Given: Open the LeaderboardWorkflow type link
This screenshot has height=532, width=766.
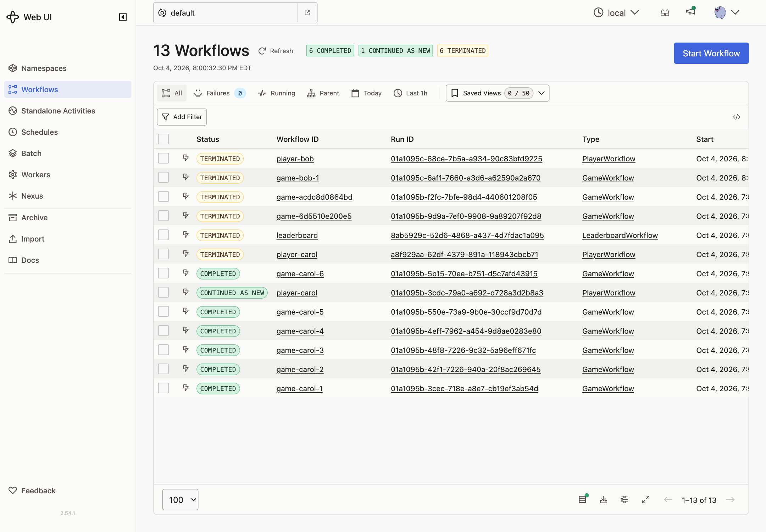Looking at the screenshot, I should click(620, 235).
